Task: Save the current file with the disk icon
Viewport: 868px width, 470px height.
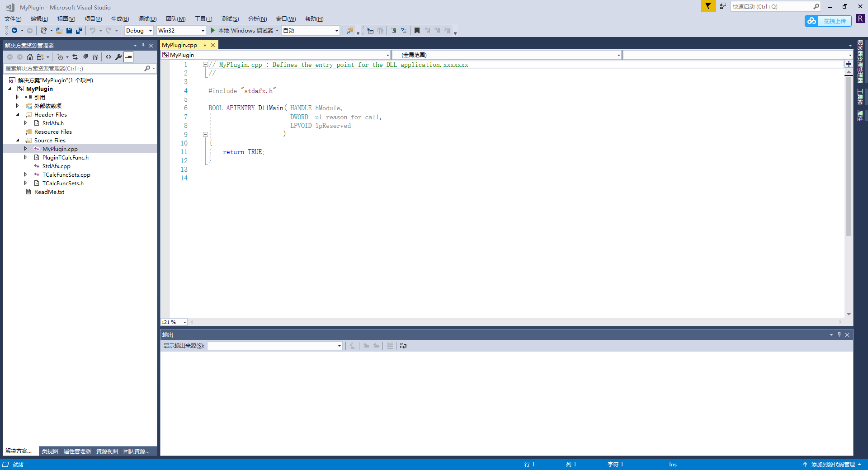Action: click(x=69, y=31)
